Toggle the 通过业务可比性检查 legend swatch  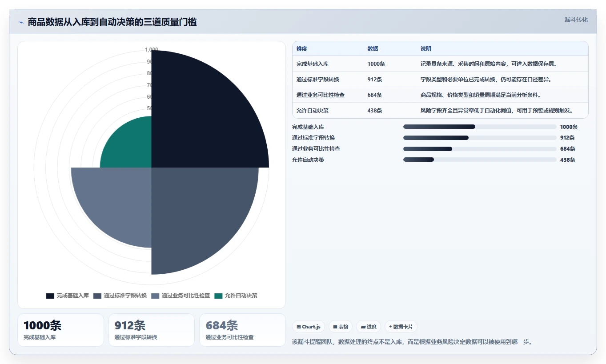155,296
